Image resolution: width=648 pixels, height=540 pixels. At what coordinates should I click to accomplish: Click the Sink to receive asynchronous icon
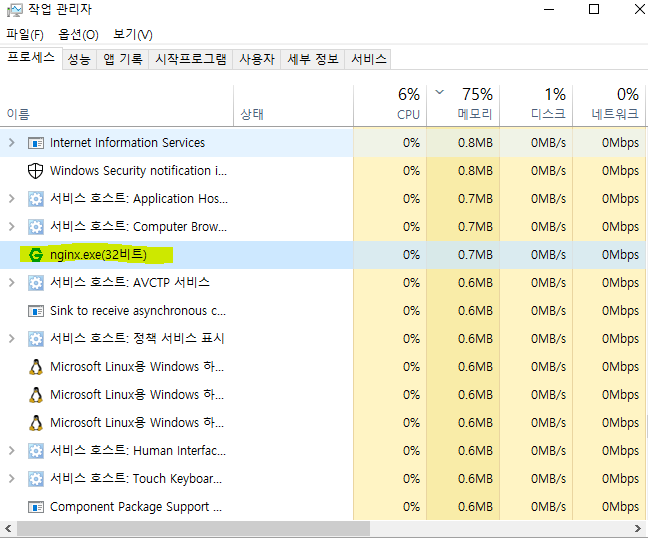(x=36, y=311)
